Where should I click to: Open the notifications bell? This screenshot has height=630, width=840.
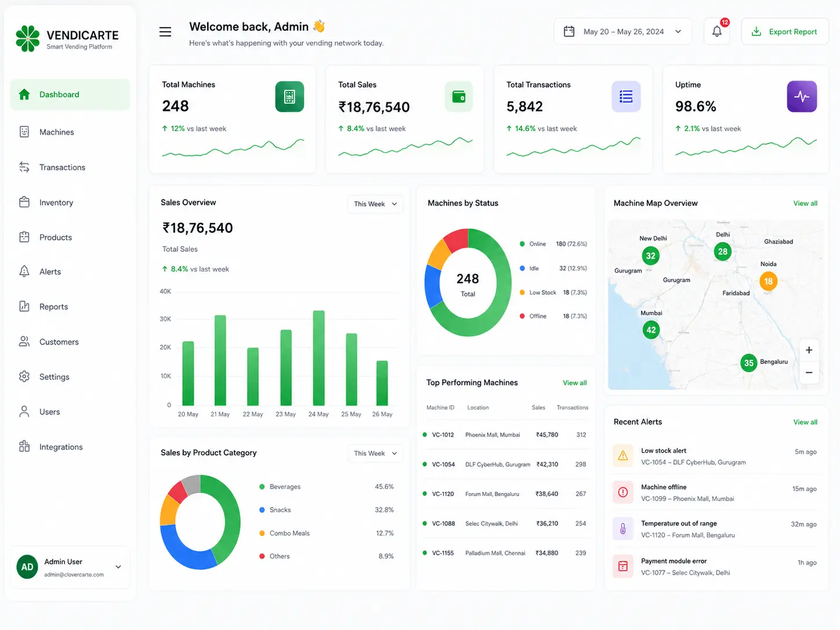(x=717, y=31)
